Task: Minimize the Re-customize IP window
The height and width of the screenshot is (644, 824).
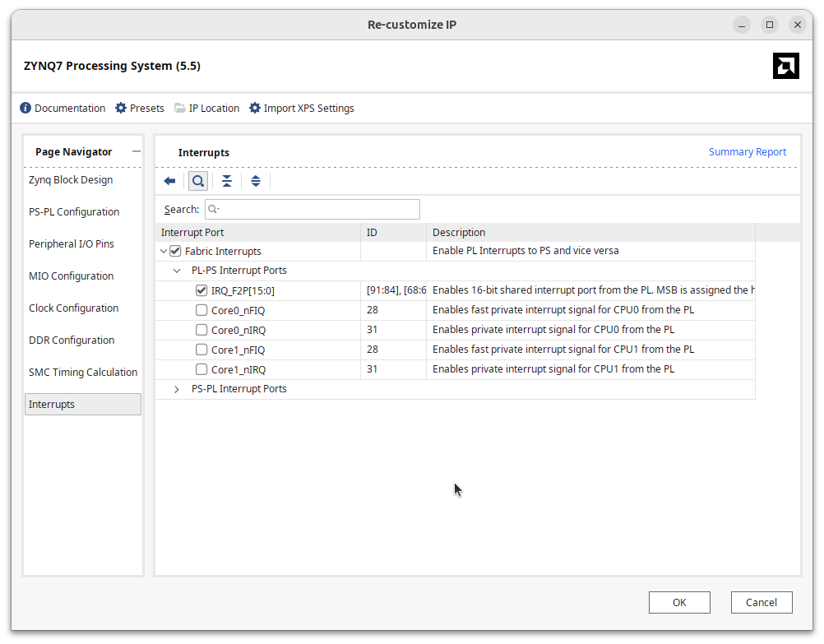Action: [742, 25]
